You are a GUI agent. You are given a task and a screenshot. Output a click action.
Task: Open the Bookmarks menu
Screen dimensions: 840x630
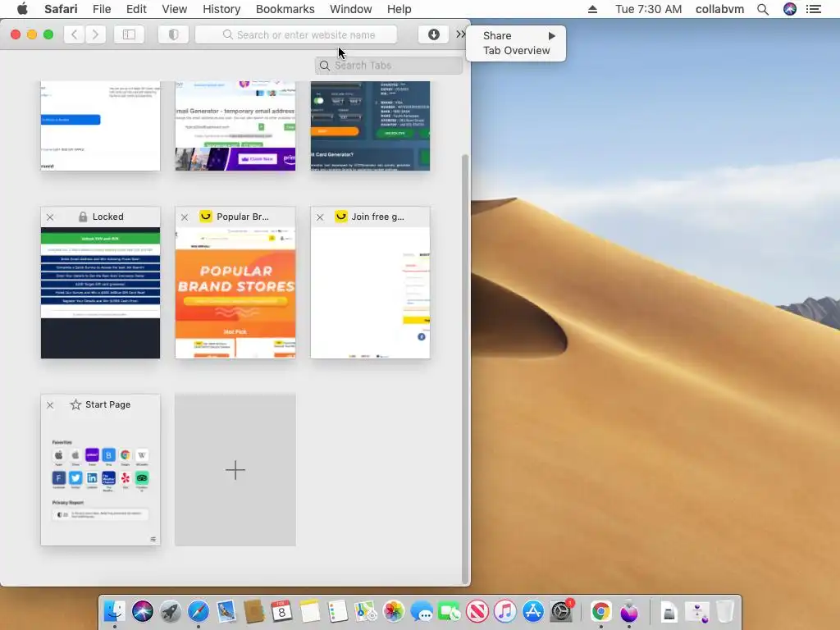(x=285, y=9)
